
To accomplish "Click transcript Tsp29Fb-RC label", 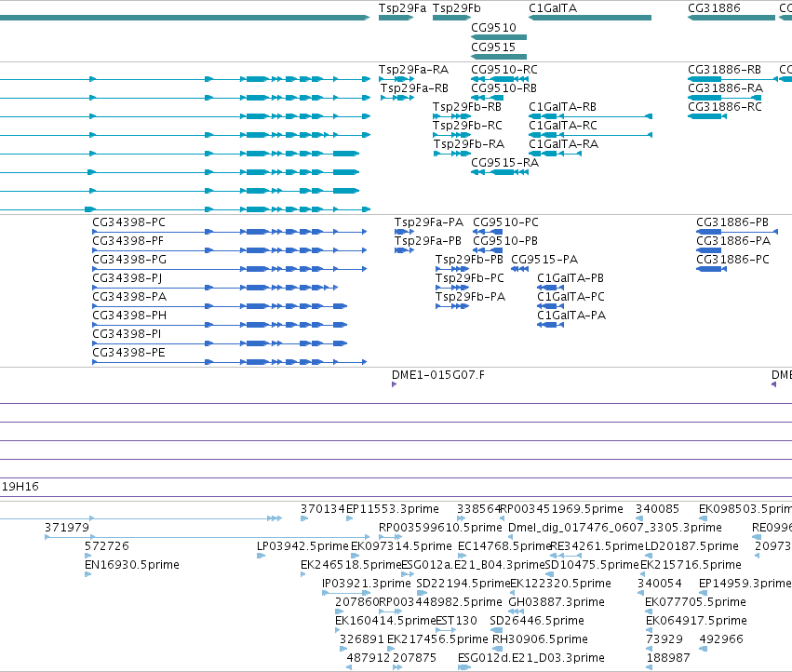I will coord(467,126).
